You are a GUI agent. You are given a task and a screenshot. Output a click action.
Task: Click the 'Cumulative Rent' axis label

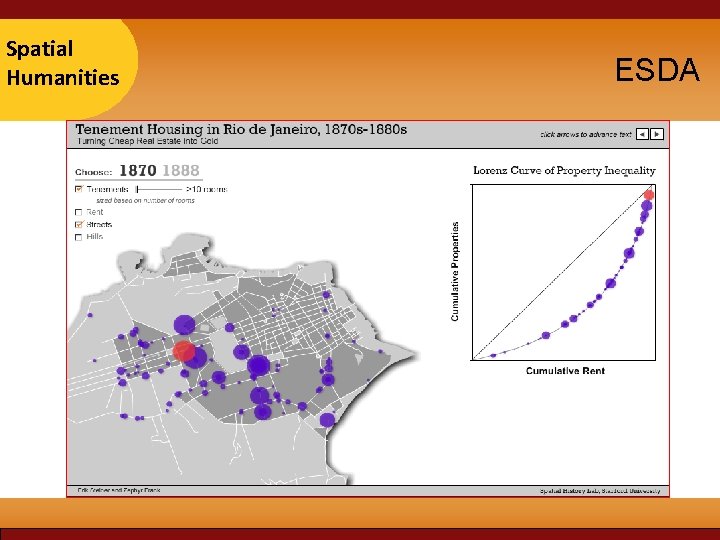(x=565, y=371)
